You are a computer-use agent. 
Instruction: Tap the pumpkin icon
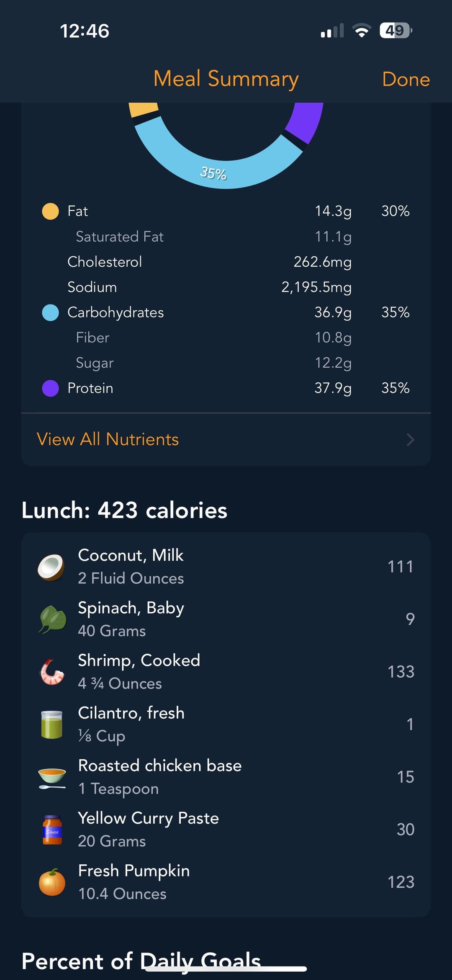click(x=52, y=882)
